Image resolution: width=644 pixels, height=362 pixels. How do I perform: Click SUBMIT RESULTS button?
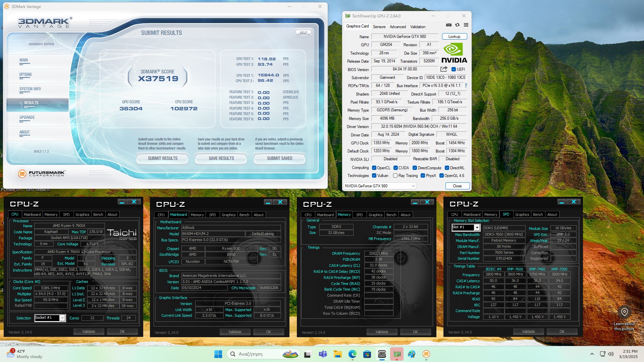163,159
